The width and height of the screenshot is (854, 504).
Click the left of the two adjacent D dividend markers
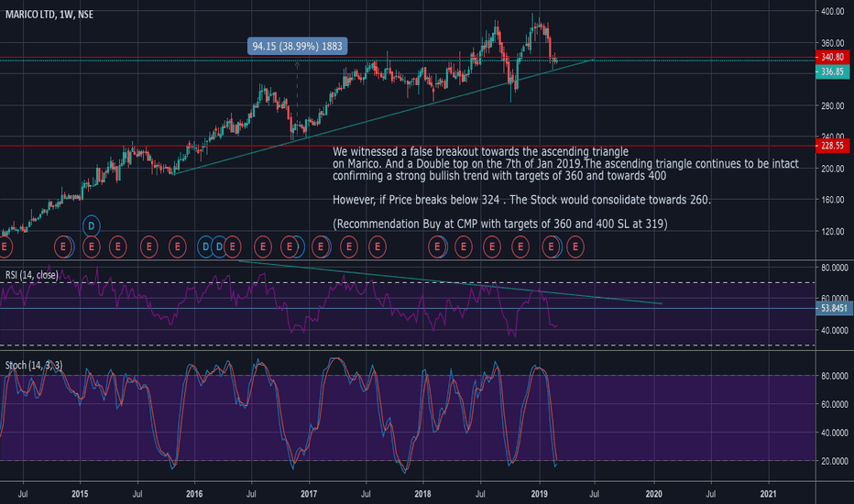click(x=205, y=247)
